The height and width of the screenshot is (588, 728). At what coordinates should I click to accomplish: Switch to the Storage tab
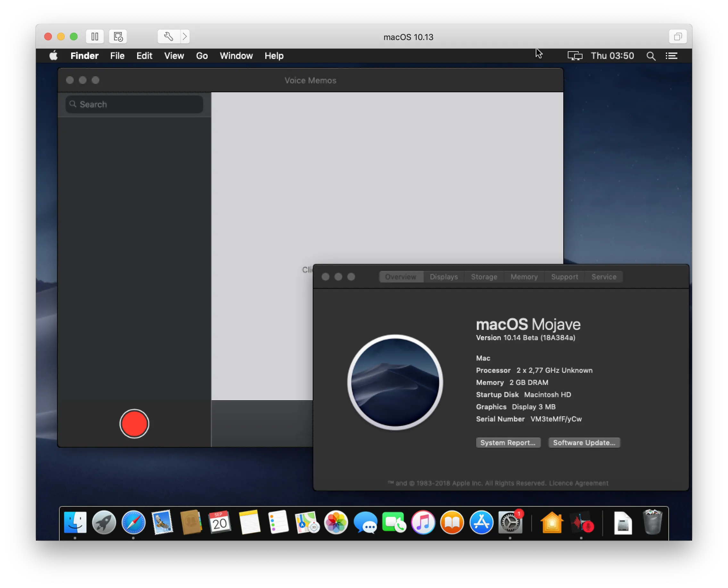tap(484, 277)
